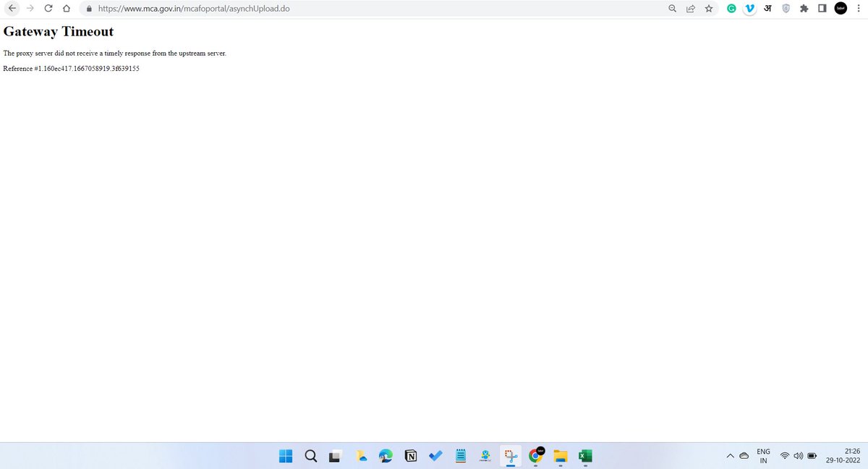Image resolution: width=868 pixels, height=469 pixels.
Task: Switch to Chrome on the taskbar
Action: [536, 455]
